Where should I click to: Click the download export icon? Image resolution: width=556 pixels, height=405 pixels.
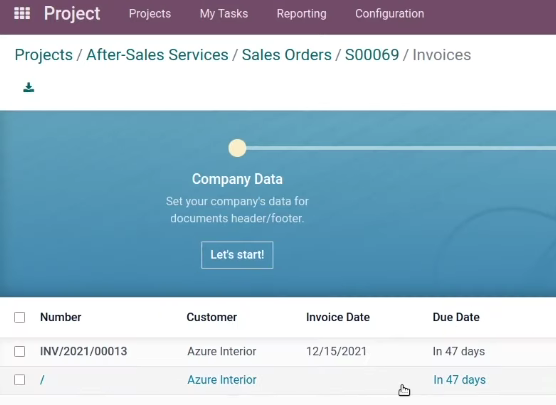29,87
